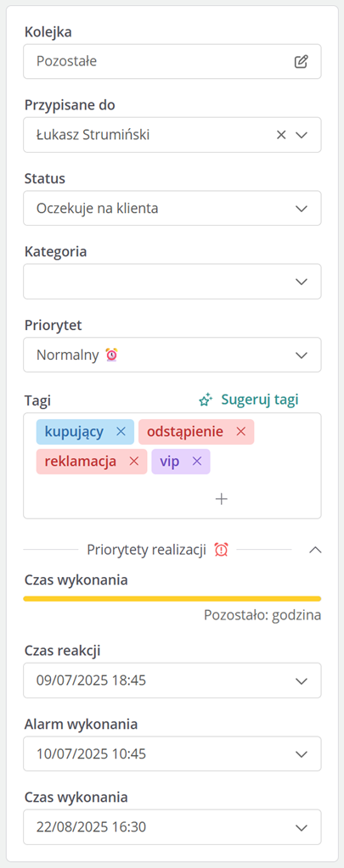The width and height of the screenshot is (344, 868).
Task: Click the alarm clock icon beside Normalny
Action: 112,355
